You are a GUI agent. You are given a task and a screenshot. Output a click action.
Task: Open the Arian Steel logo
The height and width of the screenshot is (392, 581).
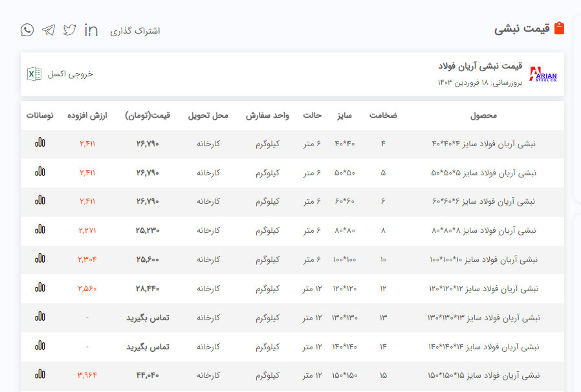pyautogui.click(x=542, y=74)
